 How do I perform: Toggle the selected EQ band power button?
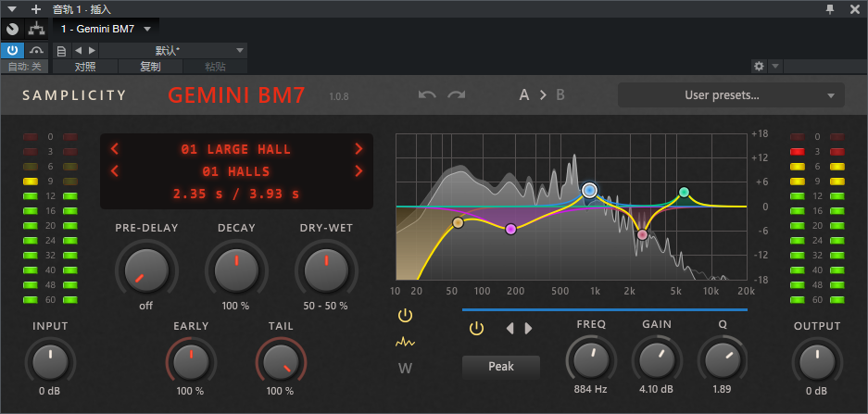(x=476, y=328)
